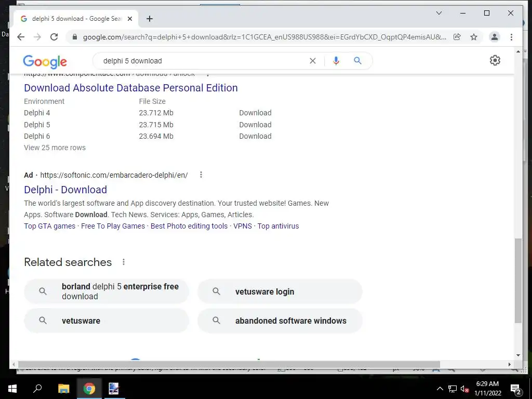Click the horizontal scrollbar thumb
The height and width of the screenshot is (399, 532).
[x=229, y=364]
